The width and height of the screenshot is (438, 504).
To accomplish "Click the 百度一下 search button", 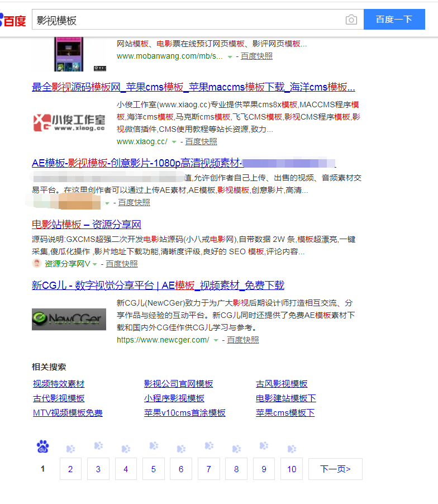I will click(394, 20).
